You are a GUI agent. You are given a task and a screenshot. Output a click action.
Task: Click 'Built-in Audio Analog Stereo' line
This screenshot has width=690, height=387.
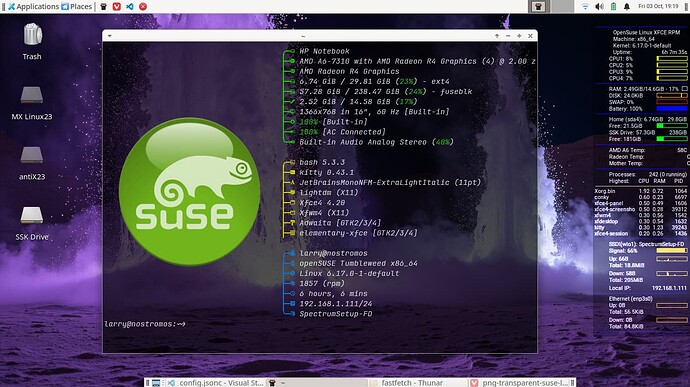(376, 142)
